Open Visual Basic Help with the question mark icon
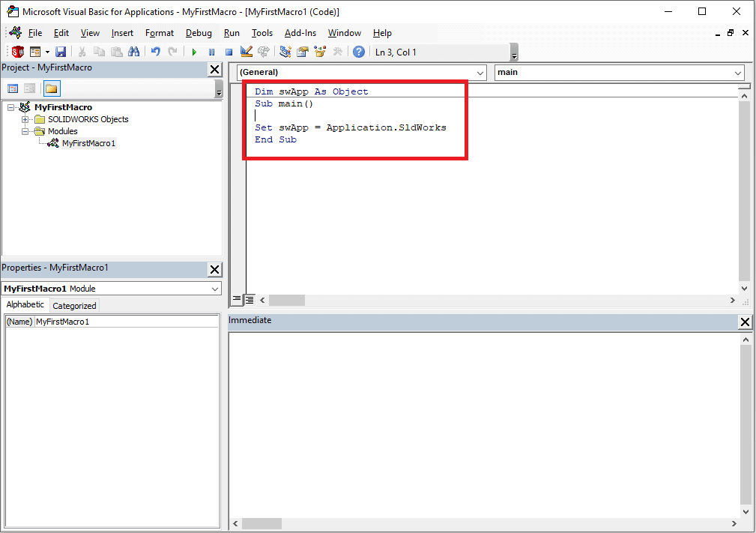This screenshot has width=756, height=533. (359, 52)
